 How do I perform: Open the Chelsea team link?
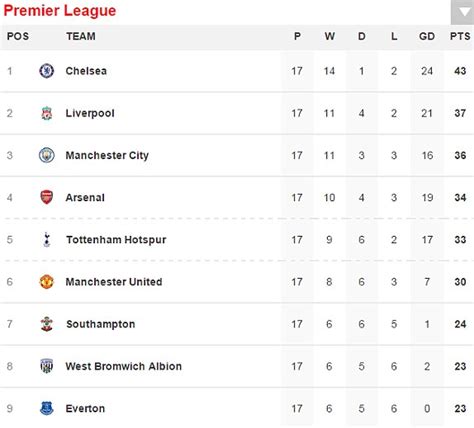(86, 71)
